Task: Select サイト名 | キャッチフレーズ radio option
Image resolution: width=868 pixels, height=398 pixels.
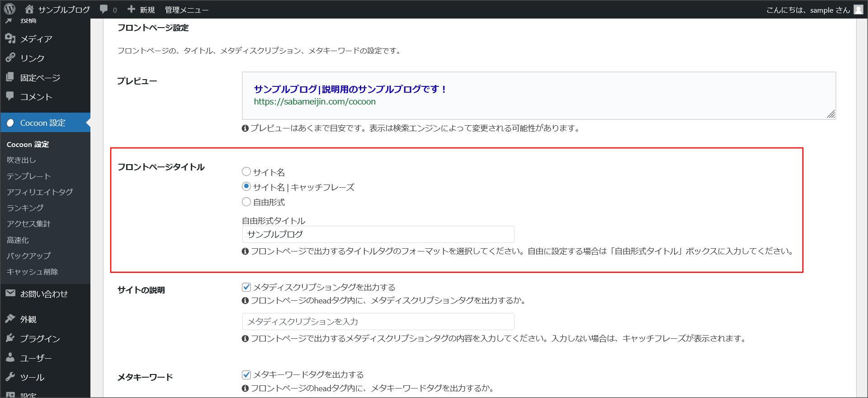Action: click(x=246, y=186)
